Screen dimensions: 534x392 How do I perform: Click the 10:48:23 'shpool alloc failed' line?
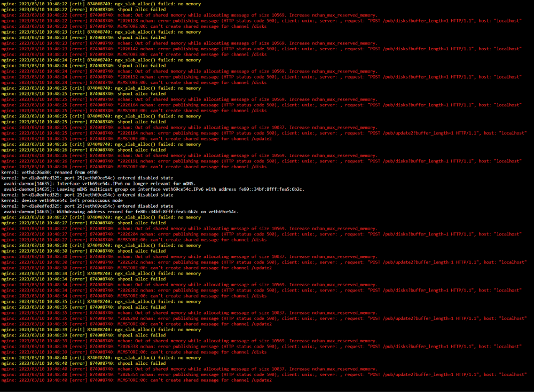(x=83, y=38)
